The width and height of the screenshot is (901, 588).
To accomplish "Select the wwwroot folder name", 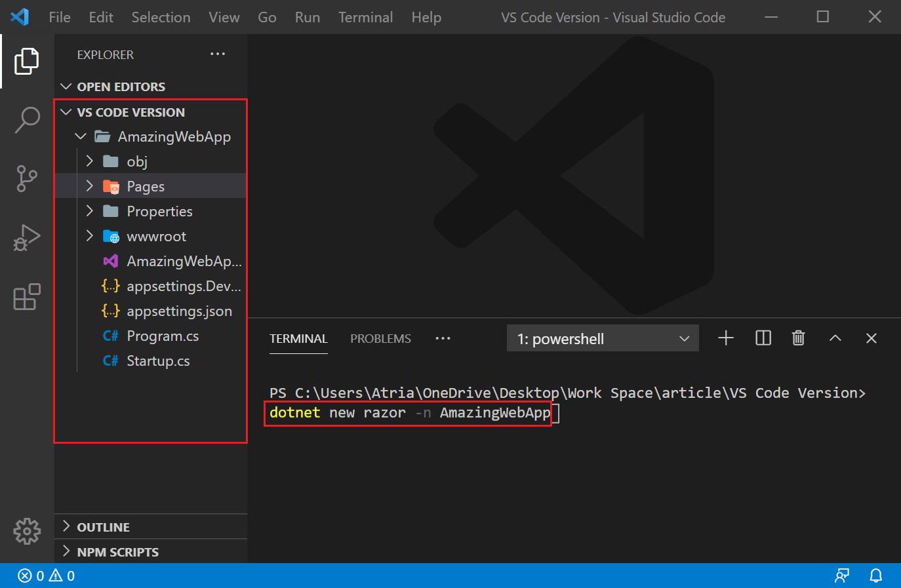I will pyautogui.click(x=156, y=237).
